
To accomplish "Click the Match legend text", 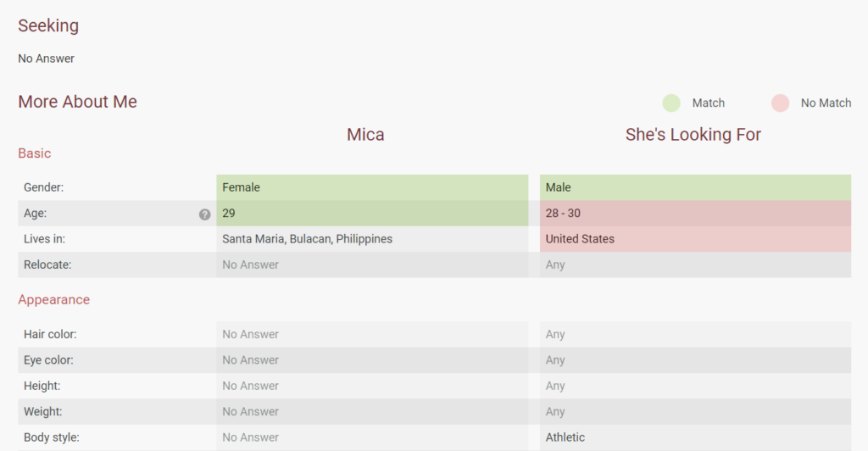I will 708,103.
